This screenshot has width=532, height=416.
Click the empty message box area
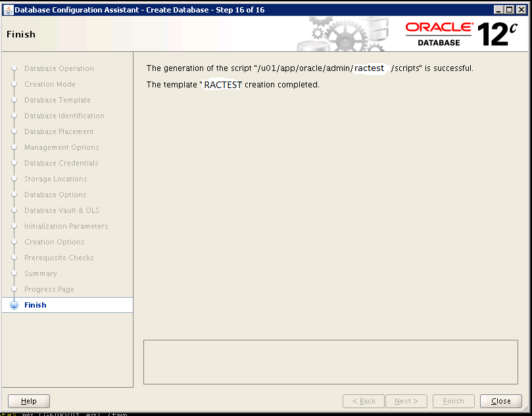point(330,361)
